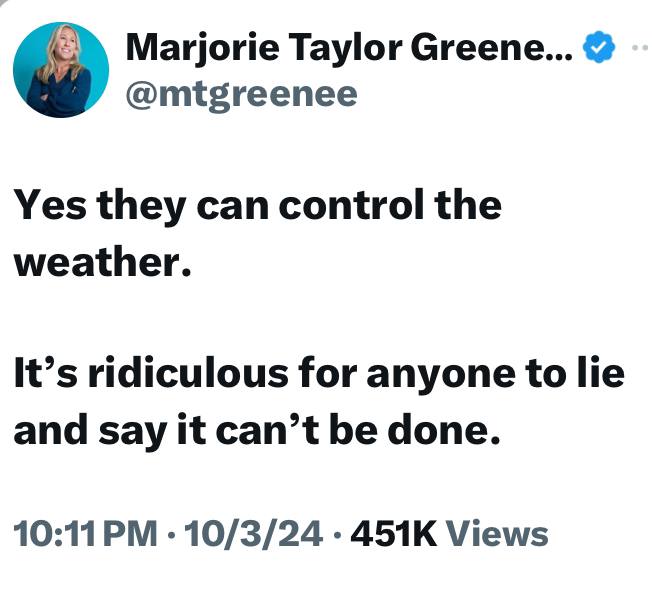Click the line 'and say it can't be done.'
The height and width of the screenshot is (604, 652).
coord(255,431)
